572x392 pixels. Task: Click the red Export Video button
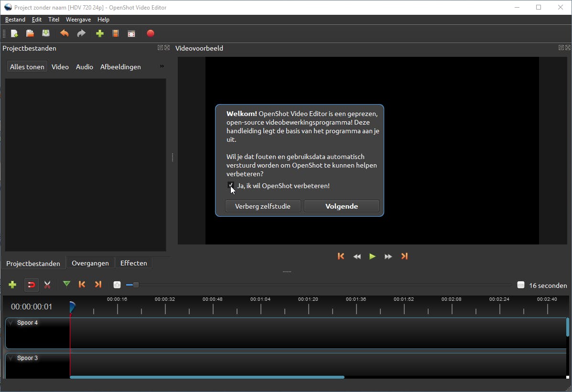tap(151, 33)
